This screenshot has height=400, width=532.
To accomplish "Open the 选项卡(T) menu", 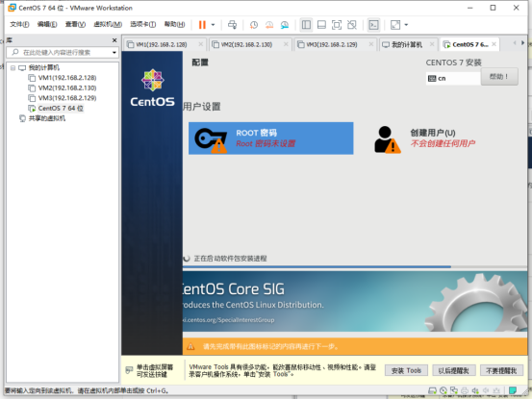I will 142,24.
